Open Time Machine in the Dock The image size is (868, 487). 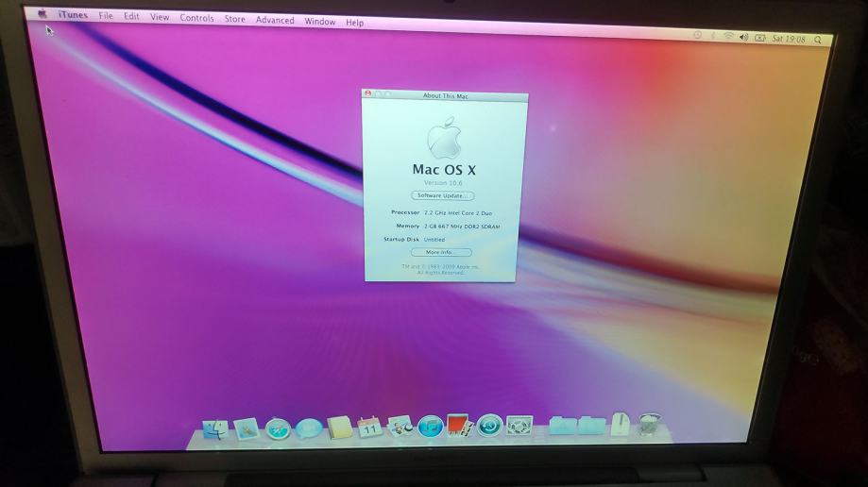(489, 425)
